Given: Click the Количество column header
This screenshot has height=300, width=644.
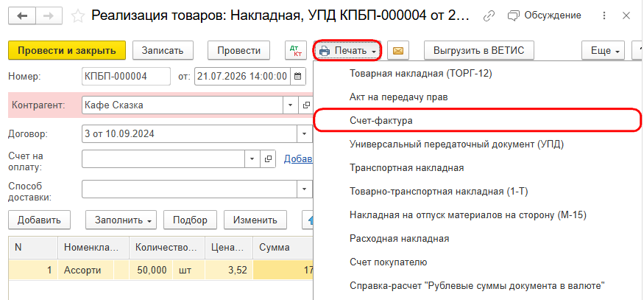Looking at the screenshot, I should coord(167,248).
